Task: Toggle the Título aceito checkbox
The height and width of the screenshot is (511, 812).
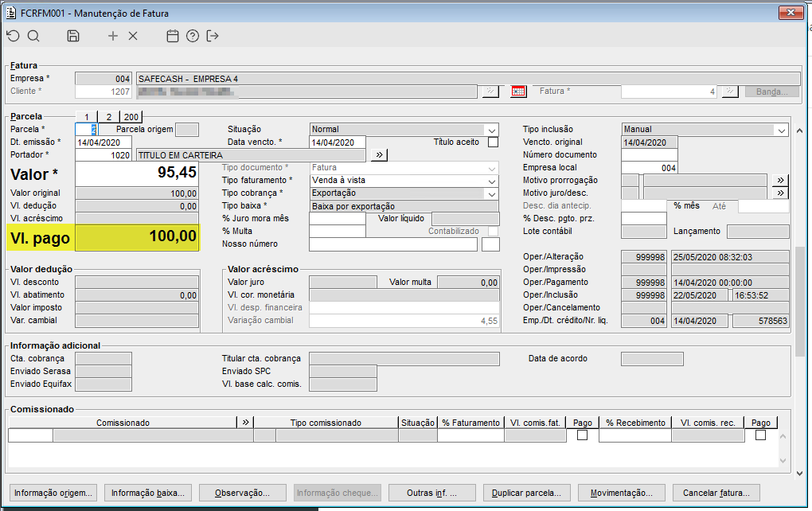Action: (x=493, y=142)
